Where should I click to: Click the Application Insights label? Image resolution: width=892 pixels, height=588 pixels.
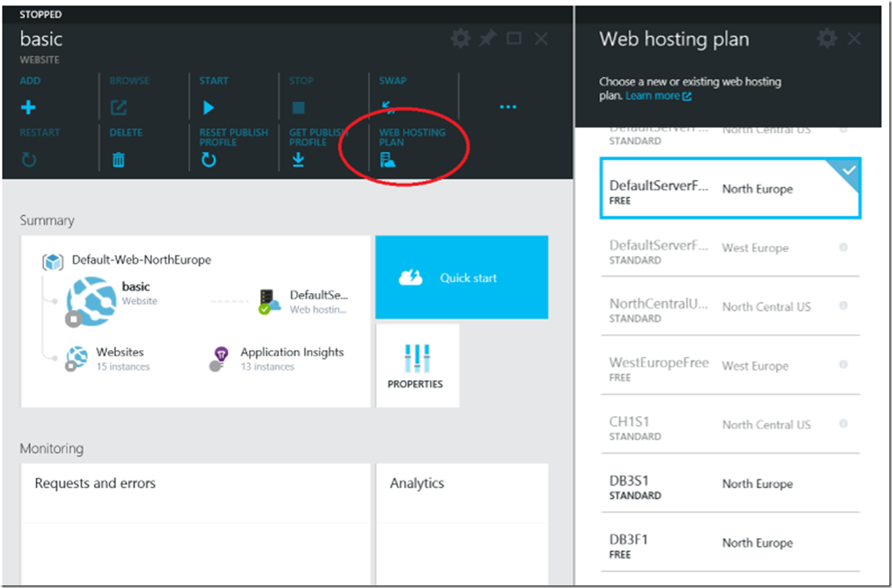(x=292, y=352)
